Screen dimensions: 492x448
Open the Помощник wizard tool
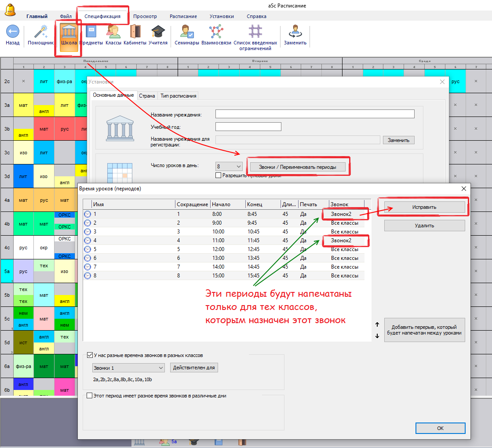click(x=40, y=32)
